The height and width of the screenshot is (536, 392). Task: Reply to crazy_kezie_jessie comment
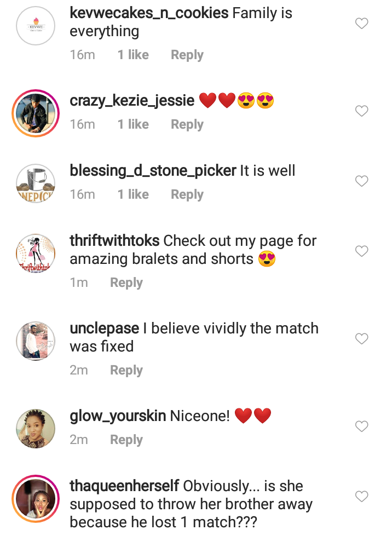point(187,124)
